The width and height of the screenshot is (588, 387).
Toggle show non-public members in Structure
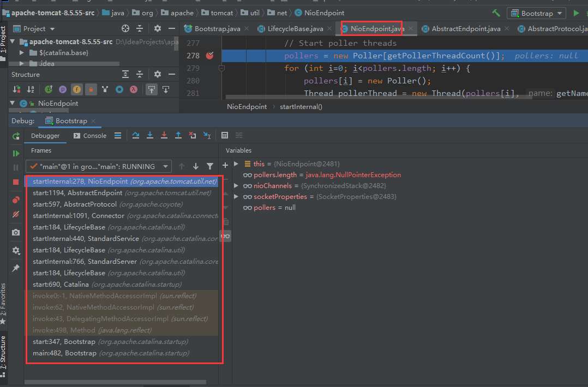(x=91, y=89)
